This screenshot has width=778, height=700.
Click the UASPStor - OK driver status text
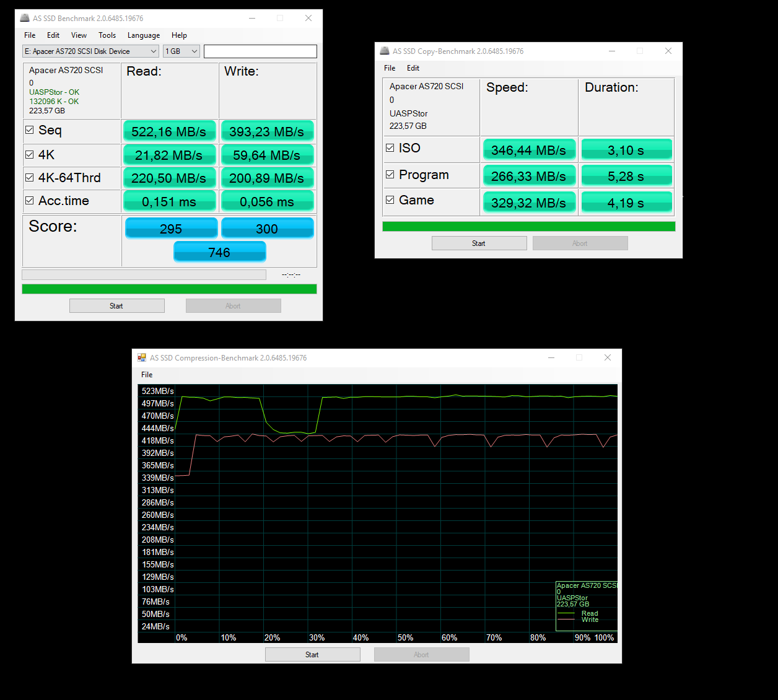pos(55,92)
